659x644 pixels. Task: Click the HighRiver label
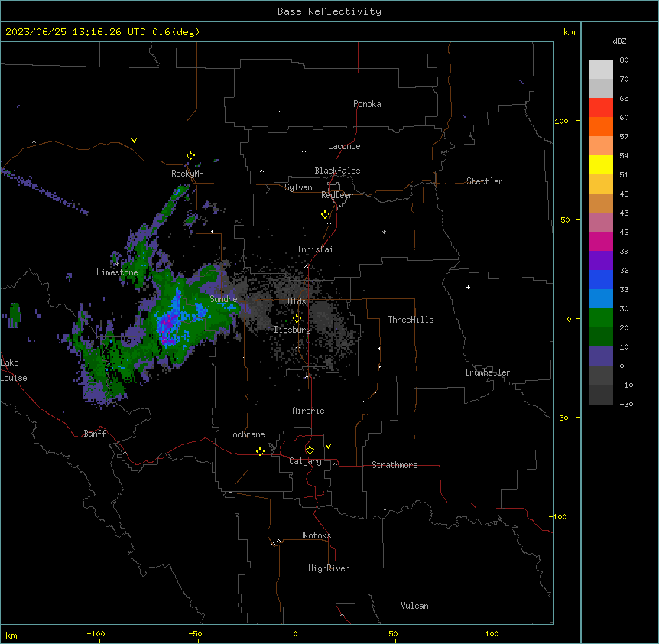click(x=328, y=568)
